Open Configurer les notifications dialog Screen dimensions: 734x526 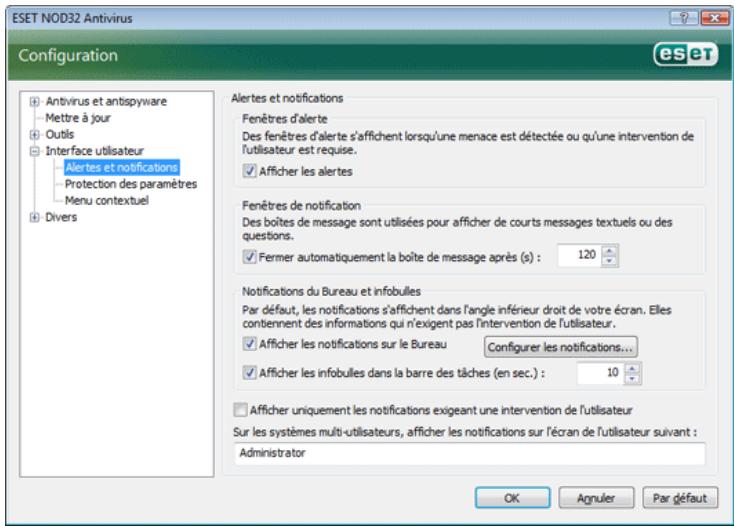561,347
